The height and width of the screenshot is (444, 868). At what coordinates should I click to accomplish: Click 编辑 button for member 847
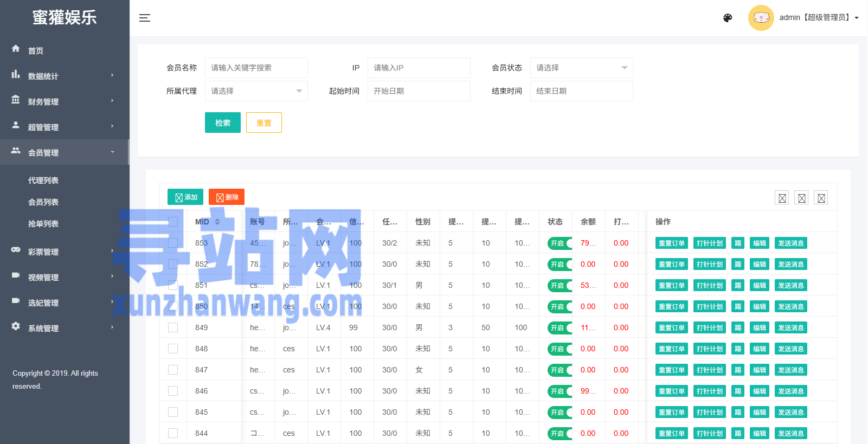coord(759,370)
